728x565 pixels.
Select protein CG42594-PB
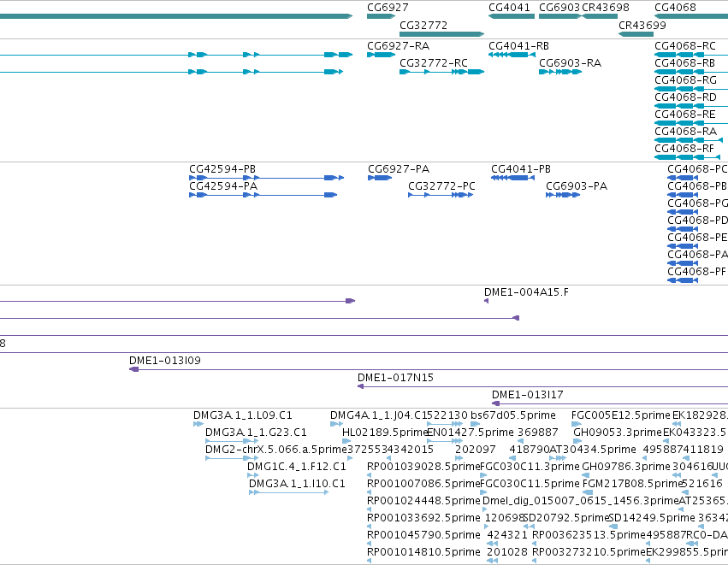(x=222, y=169)
